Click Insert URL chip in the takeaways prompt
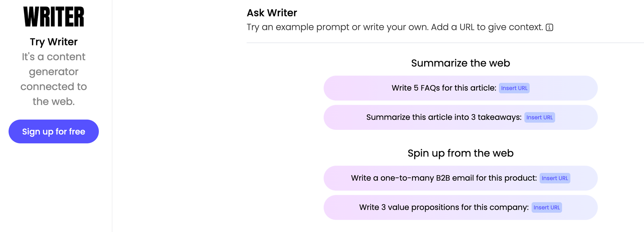The image size is (644, 232). tap(539, 117)
